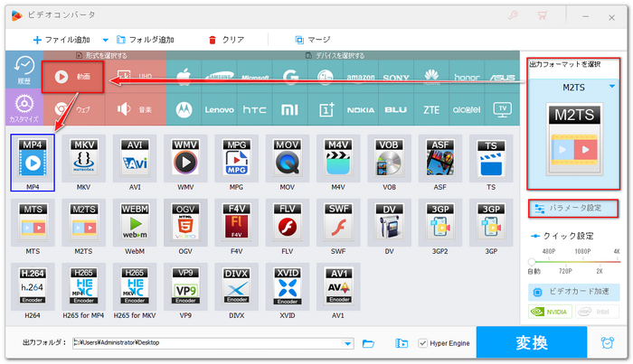This screenshot has height=364, width=633.
Task: Select the TV device category
Action: tap(502, 109)
